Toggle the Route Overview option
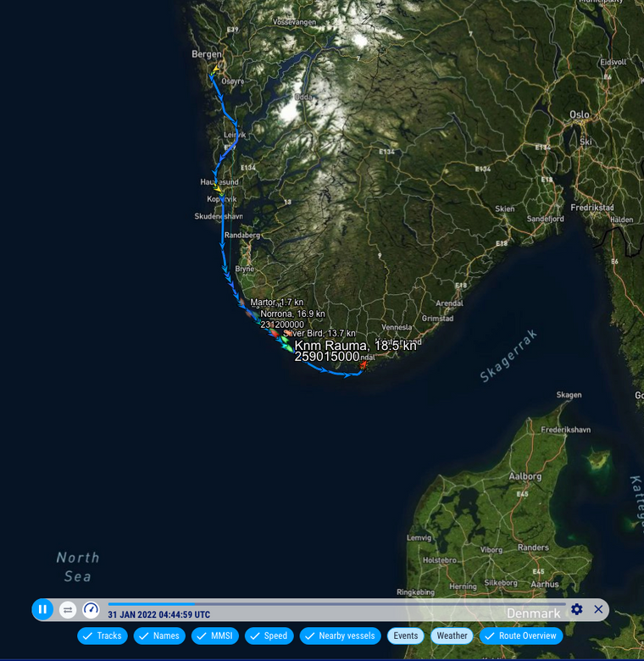This screenshot has height=661, width=644. click(521, 636)
